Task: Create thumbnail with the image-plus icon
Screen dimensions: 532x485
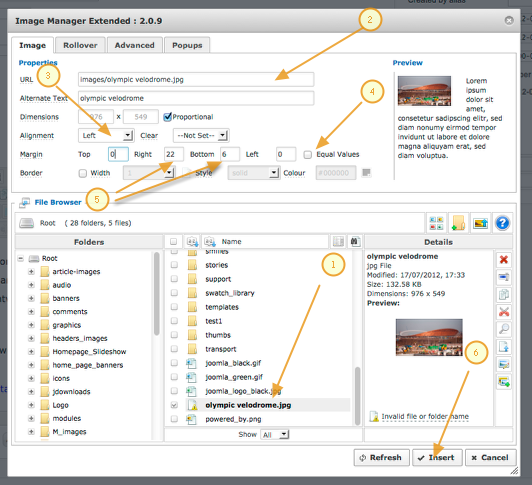Action: click(504, 382)
